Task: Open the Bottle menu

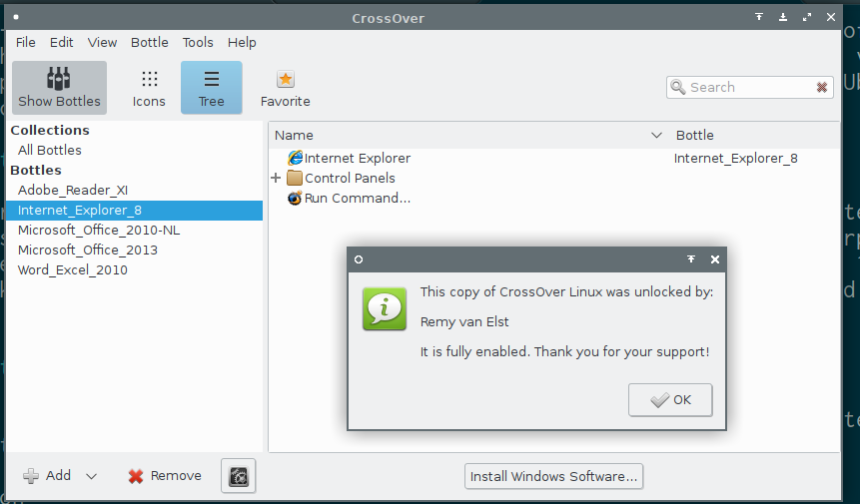Action: click(x=149, y=42)
